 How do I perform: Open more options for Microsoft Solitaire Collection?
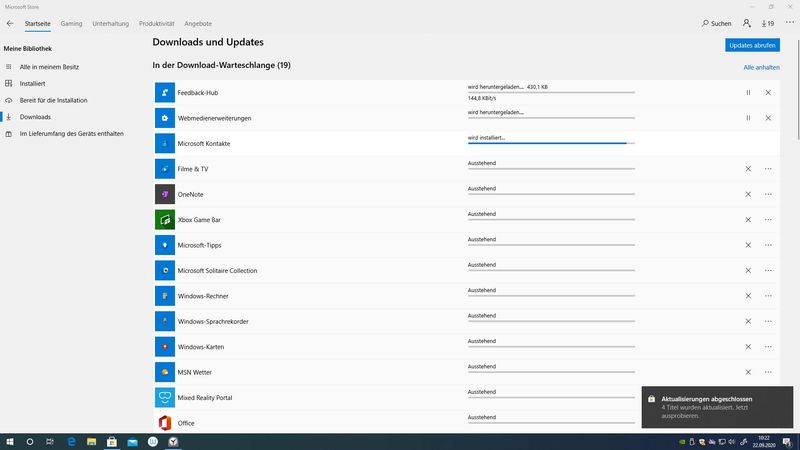click(x=768, y=270)
